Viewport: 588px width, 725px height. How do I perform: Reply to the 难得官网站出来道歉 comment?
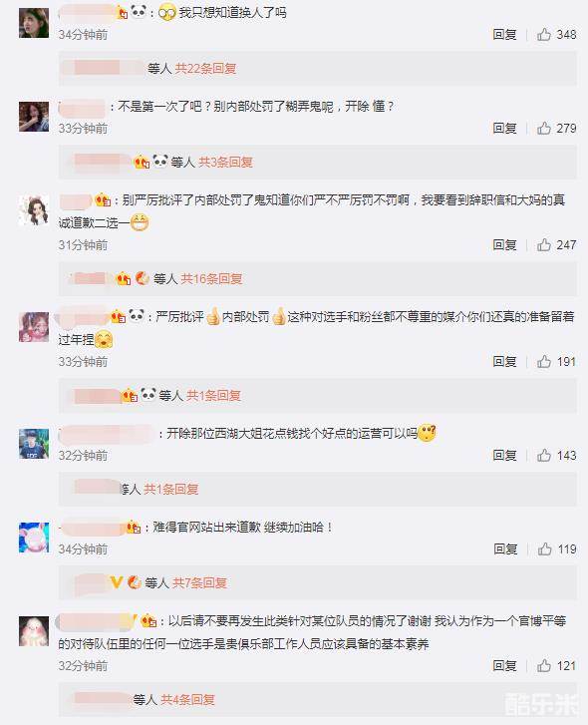point(505,548)
